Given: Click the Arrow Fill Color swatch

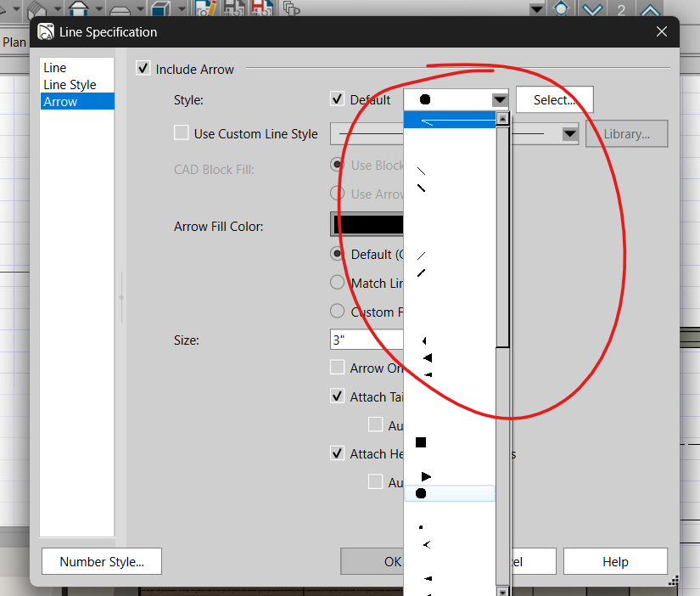Looking at the screenshot, I should coord(367,224).
